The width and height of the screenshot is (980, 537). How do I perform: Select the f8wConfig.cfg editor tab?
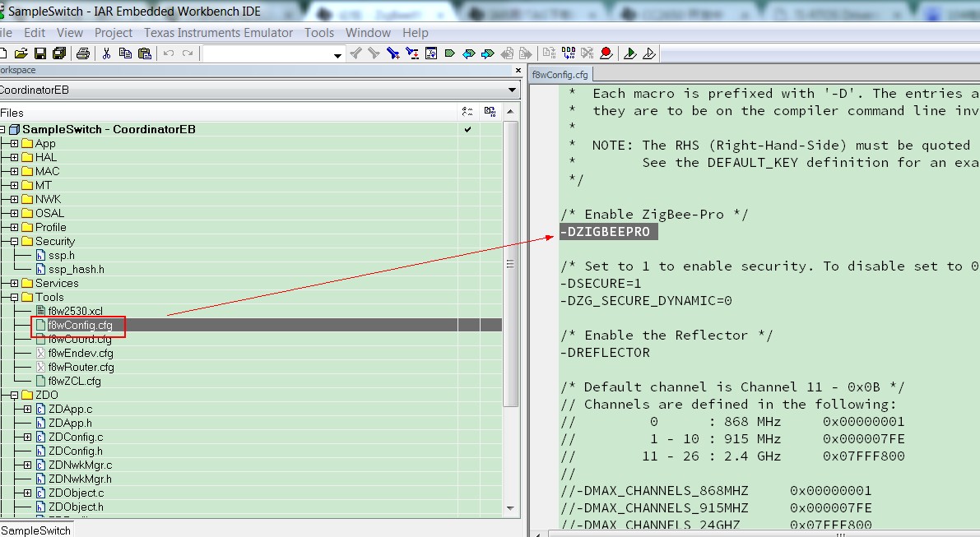point(560,74)
